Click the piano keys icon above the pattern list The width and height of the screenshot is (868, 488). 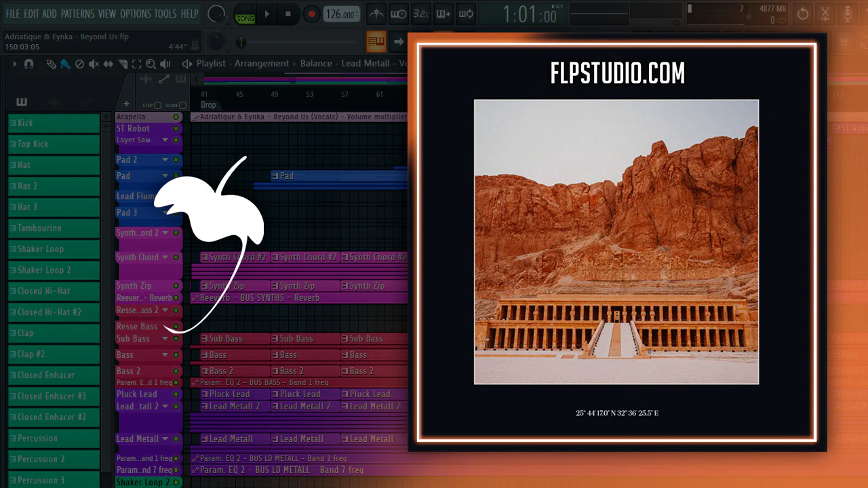pos(22,102)
